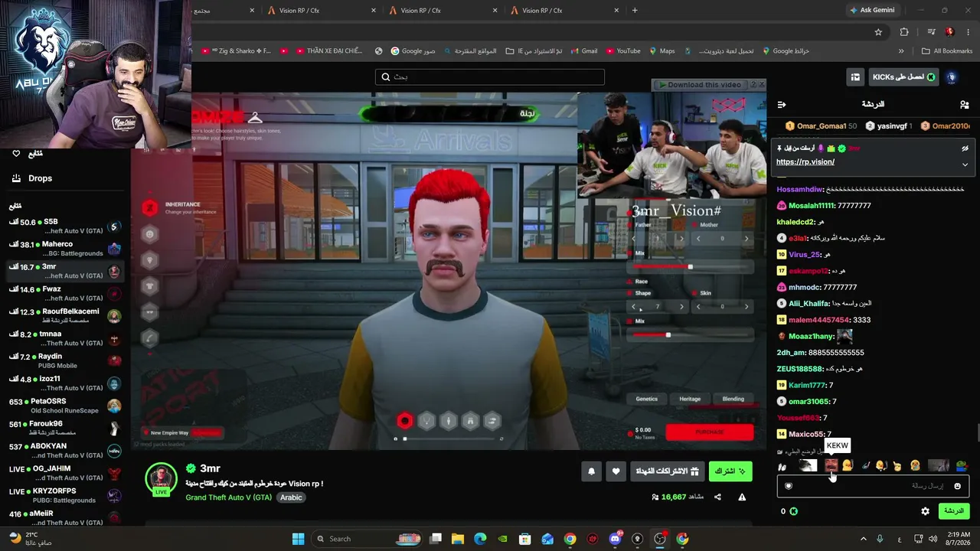This screenshot has width=980, height=551.
Task: Click the taskbar Search box
Action: click(367, 539)
